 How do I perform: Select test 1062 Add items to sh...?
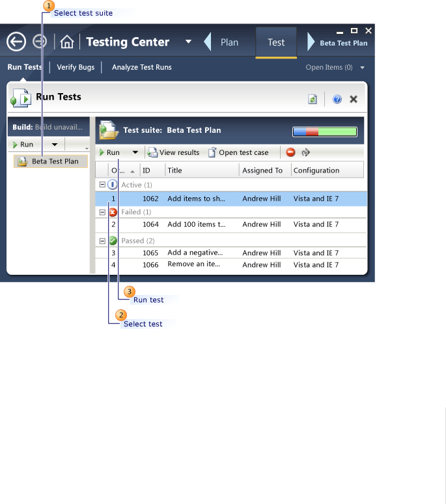(x=231, y=199)
